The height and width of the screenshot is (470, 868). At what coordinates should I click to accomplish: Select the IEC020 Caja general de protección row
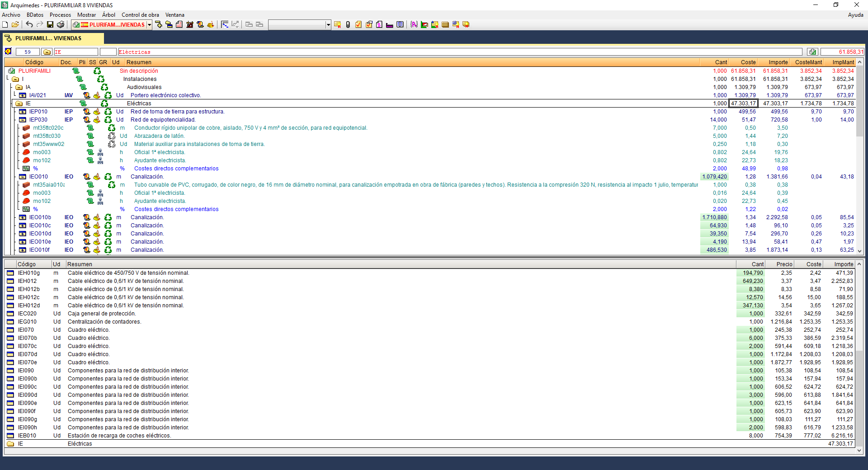pos(429,314)
